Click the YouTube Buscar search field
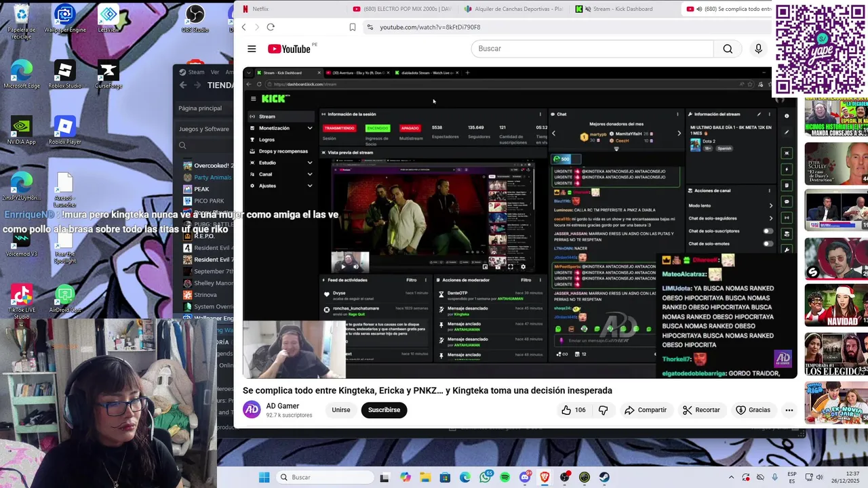This screenshot has width=868, height=488. (592, 49)
